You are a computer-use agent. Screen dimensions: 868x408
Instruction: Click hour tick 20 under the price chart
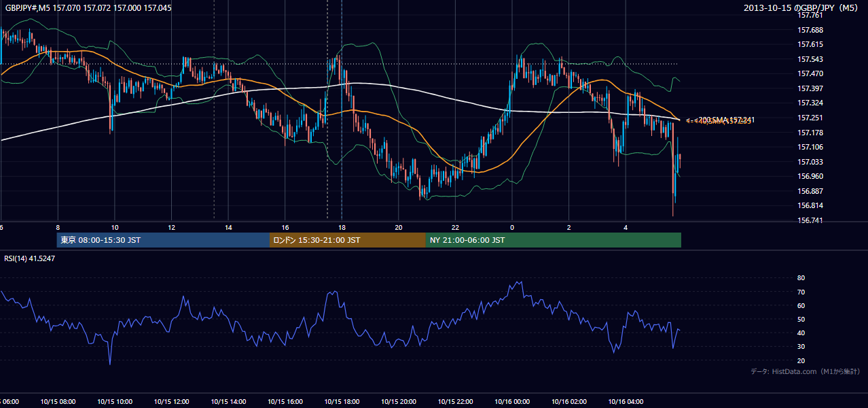click(398, 227)
